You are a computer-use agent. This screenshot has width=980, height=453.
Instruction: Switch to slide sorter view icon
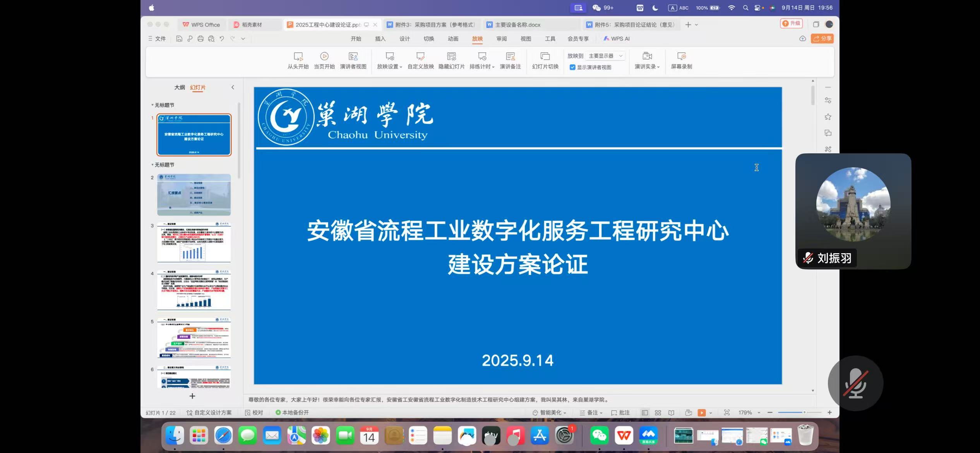[658, 413]
